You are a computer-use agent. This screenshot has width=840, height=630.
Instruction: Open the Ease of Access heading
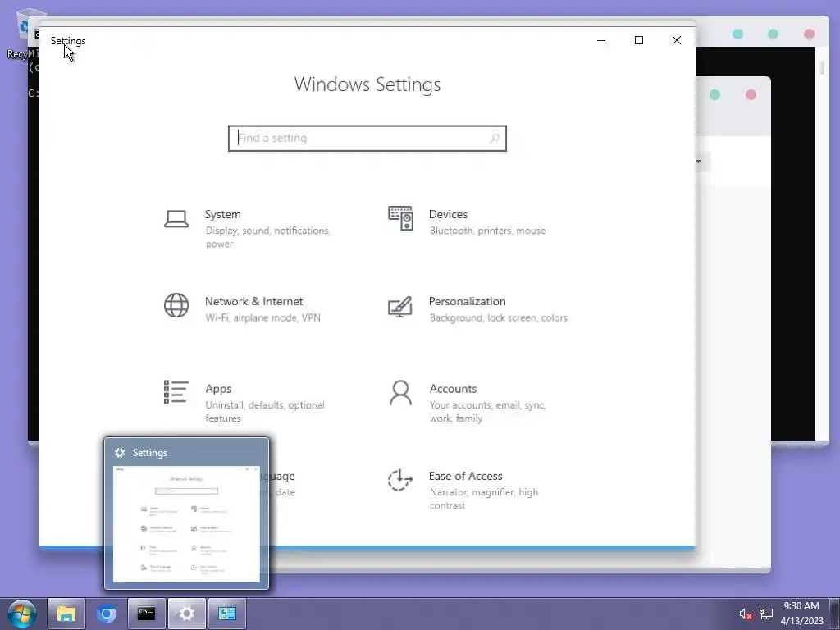point(465,476)
